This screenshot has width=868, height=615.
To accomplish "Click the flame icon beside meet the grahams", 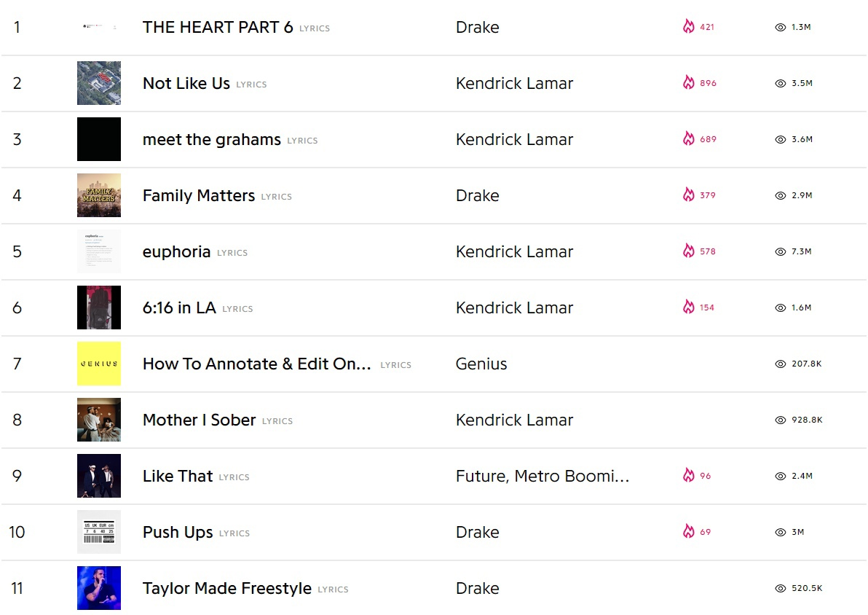I will [x=688, y=139].
